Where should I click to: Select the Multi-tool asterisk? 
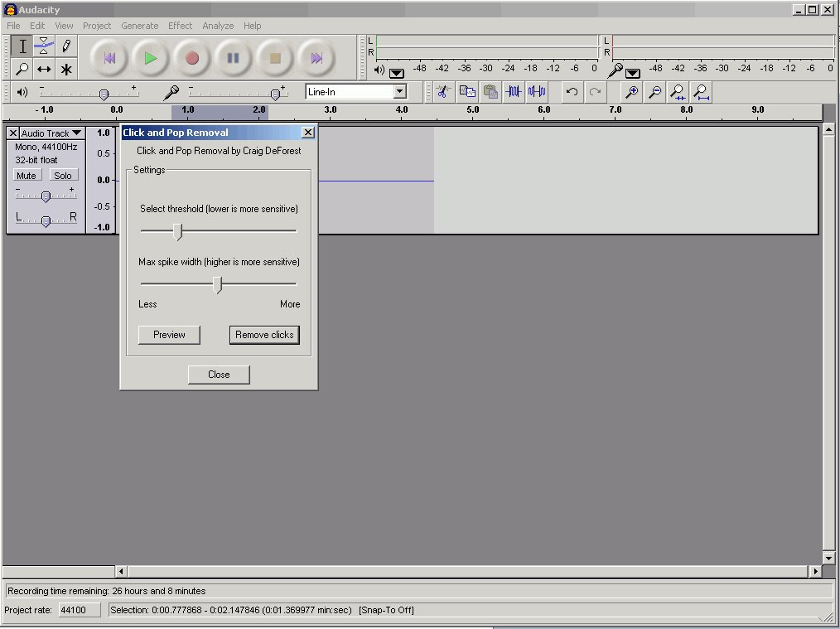66,69
